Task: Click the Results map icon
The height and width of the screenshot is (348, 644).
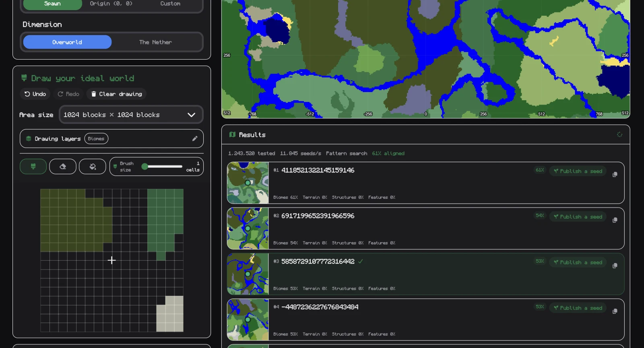Action: coord(232,134)
